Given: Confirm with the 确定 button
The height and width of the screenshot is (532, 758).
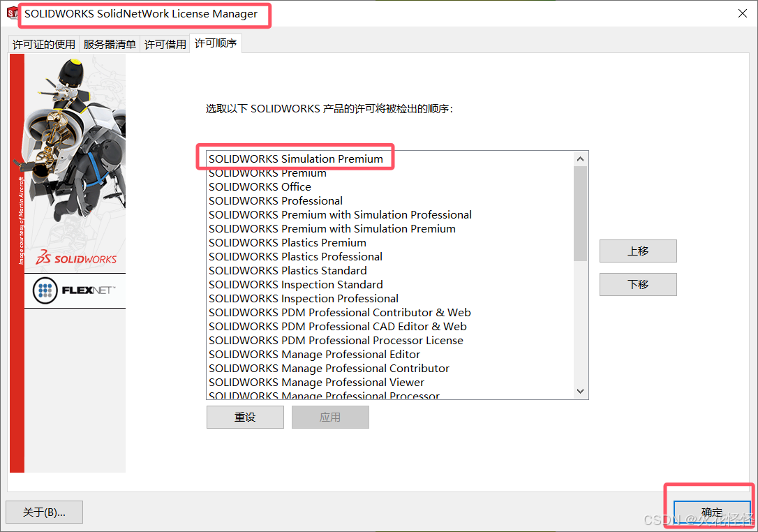Looking at the screenshot, I should (x=712, y=512).
